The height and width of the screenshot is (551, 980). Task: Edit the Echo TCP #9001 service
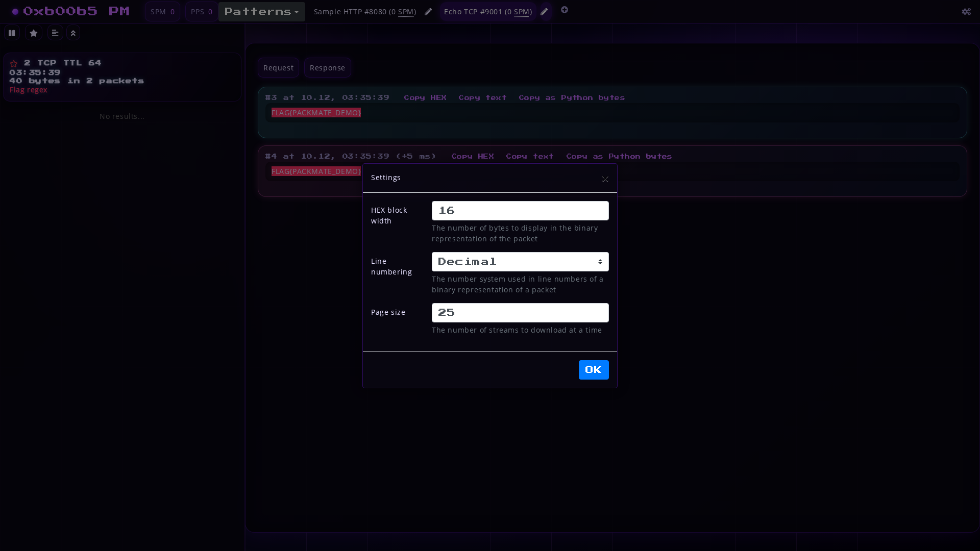[544, 11]
